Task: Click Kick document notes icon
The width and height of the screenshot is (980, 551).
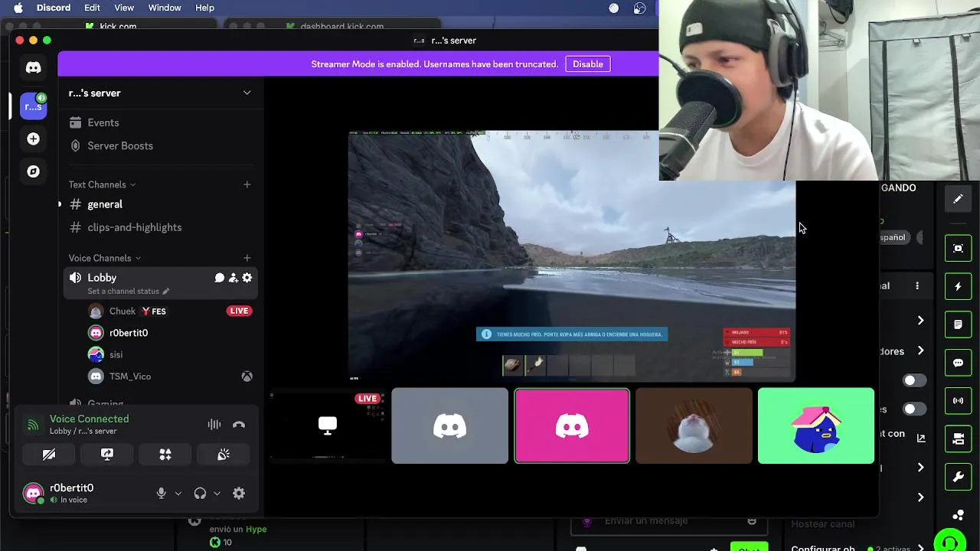Action: [958, 324]
